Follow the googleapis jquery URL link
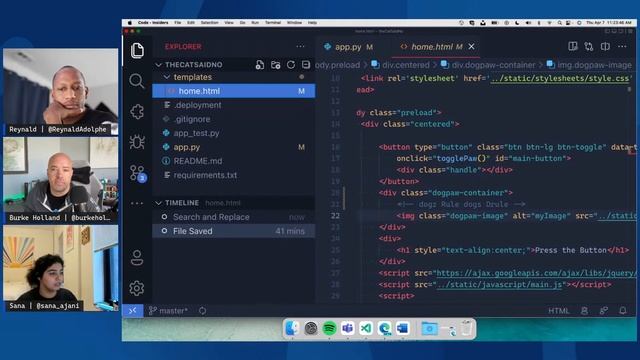This screenshot has height=360, width=640. (x=536, y=273)
